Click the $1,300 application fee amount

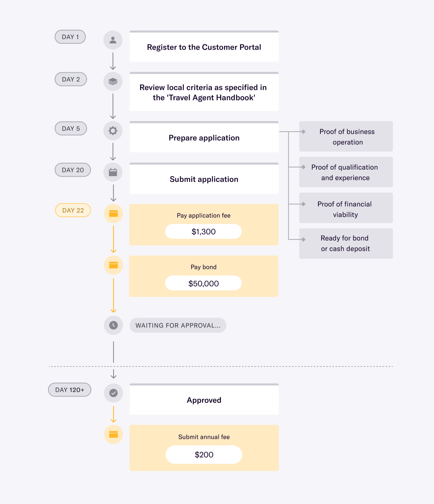pyautogui.click(x=203, y=231)
